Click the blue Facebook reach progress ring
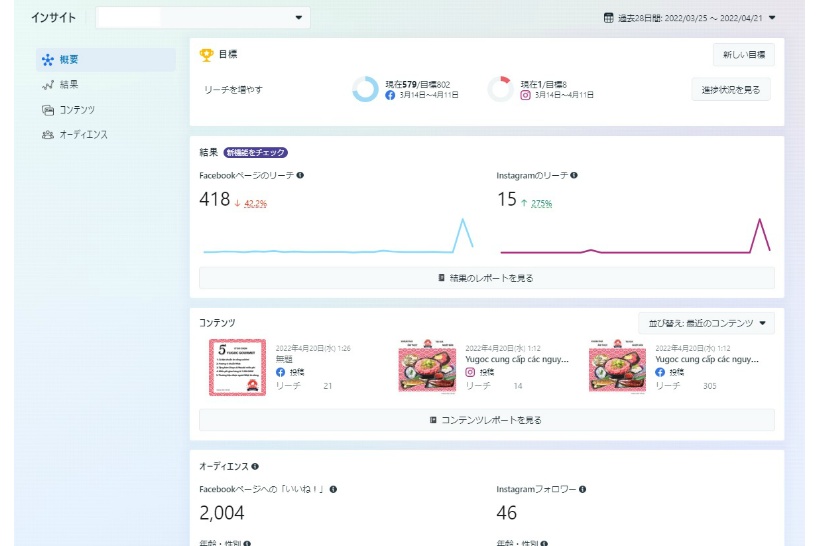Viewport: 819px width, 546px height. click(x=365, y=89)
